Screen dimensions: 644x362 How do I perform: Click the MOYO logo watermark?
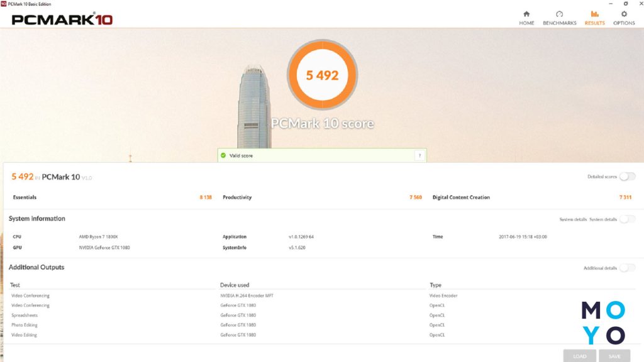(x=602, y=322)
